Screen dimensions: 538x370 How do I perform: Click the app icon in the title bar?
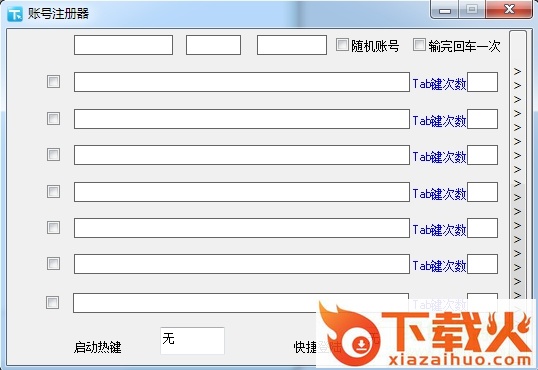click(15, 14)
